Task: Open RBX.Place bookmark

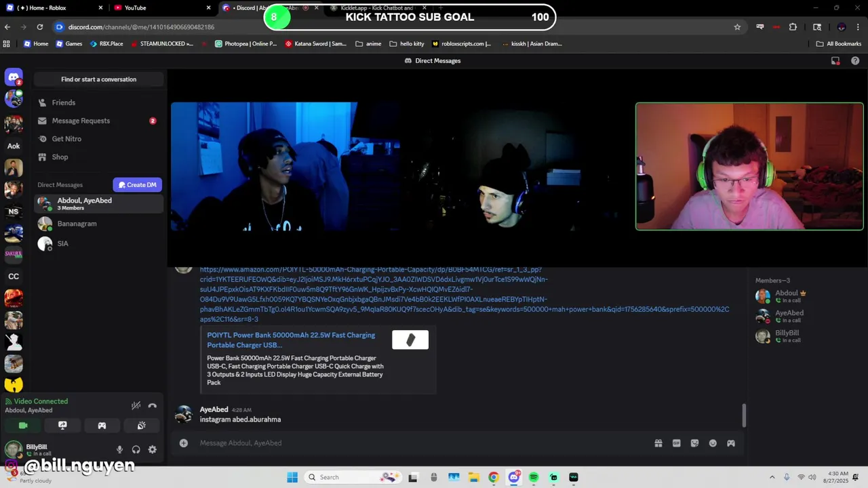Action: (106, 44)
